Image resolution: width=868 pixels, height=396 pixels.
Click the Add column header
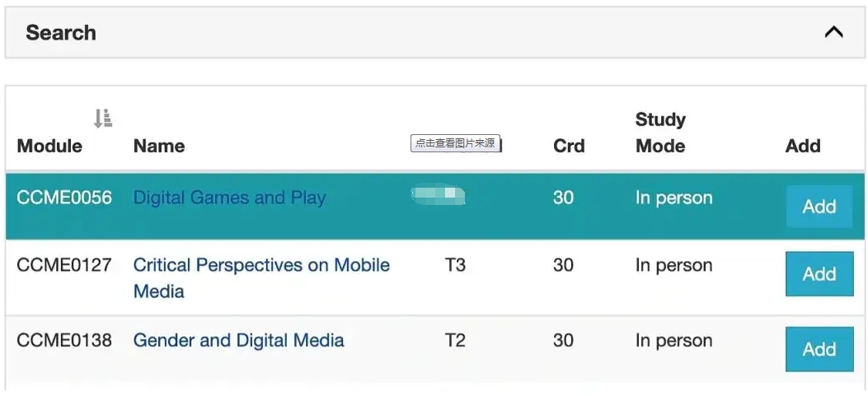tap(803, 146)
